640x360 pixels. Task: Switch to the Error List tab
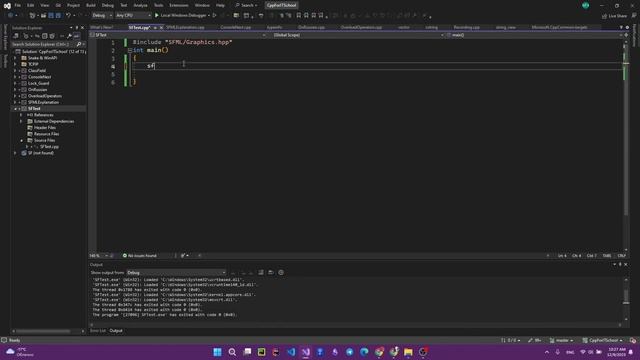point(98,331)
